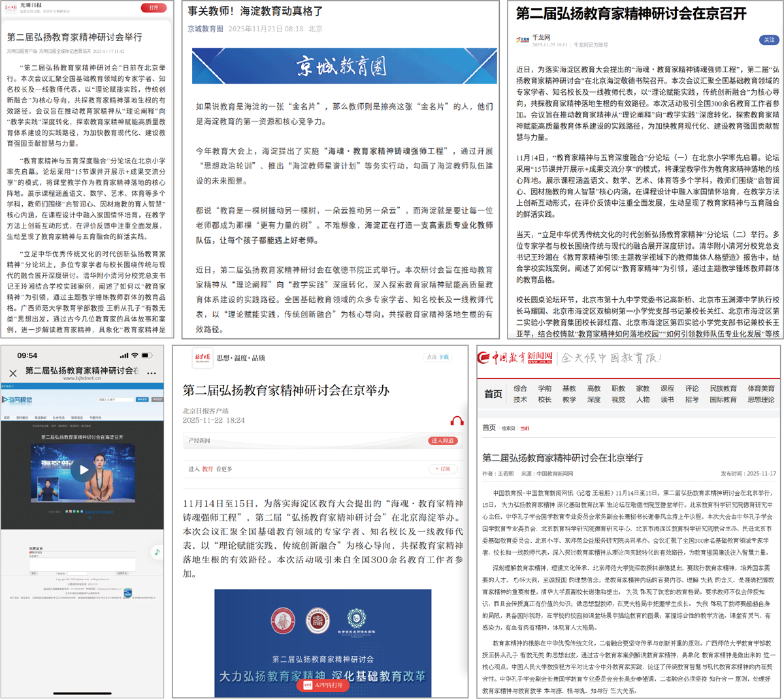Select the 评论 nav item
Image resolution: width=784 pixels, height=699 pixels.
click(x=692, y=389)
